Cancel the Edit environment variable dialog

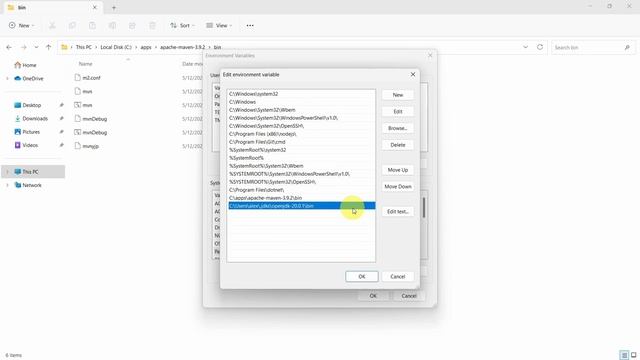(x=398, y=276)
